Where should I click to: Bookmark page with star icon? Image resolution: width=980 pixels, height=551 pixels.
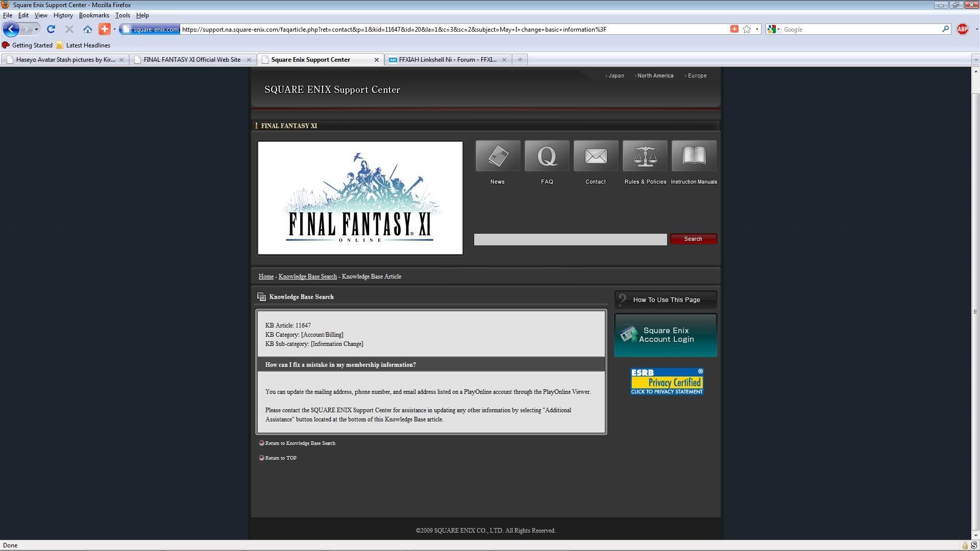[x=747, y=29]
